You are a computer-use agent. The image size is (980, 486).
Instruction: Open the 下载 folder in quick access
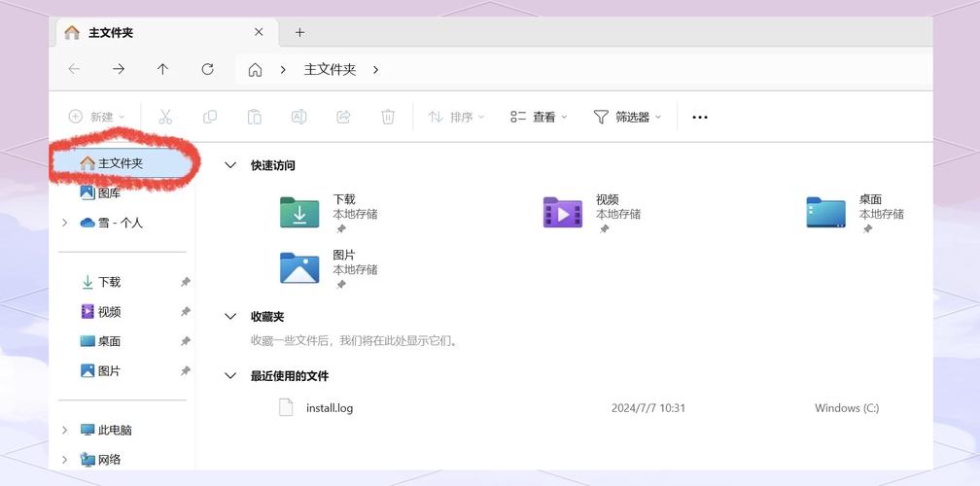[x=329, y=213]
